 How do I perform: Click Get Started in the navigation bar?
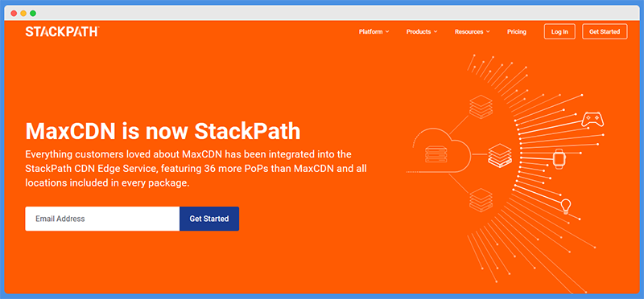tap(605, 31)
